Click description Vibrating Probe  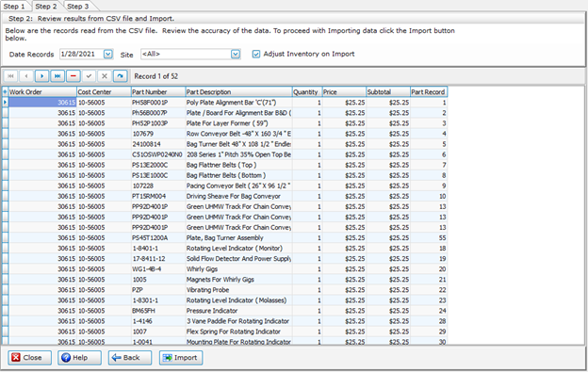(238, 290)
